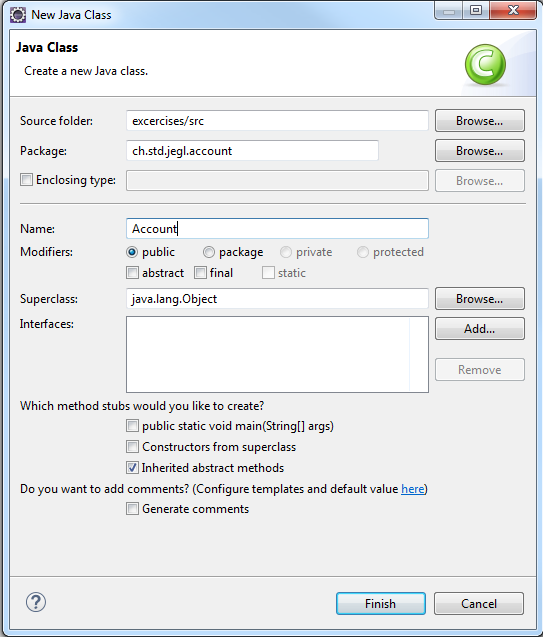Click the Eclipse icon in the title bar

pos(18,15)
